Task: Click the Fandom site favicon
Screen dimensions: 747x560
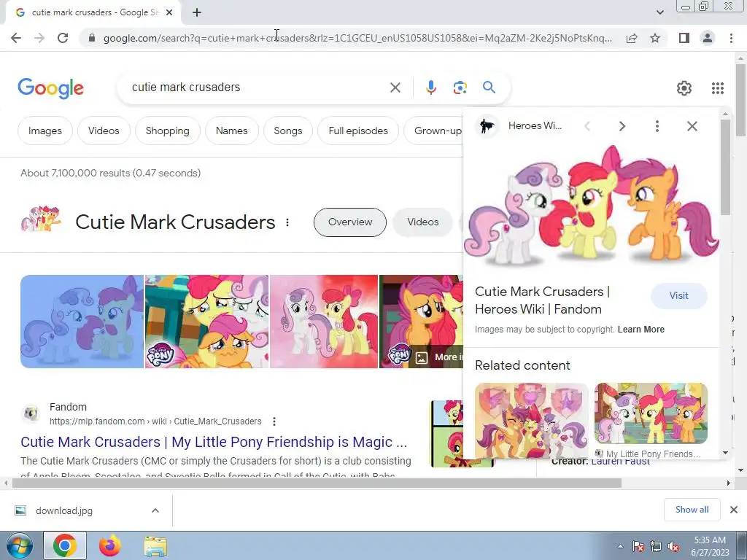Action: (31, 414)
